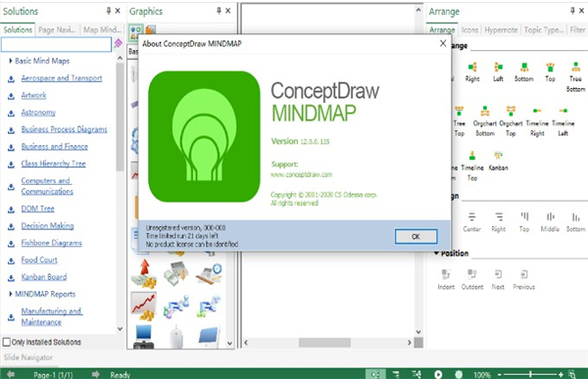This screenshot has height=379, width=588.
Task: Align topics to the Top
Action: [524, 222]
